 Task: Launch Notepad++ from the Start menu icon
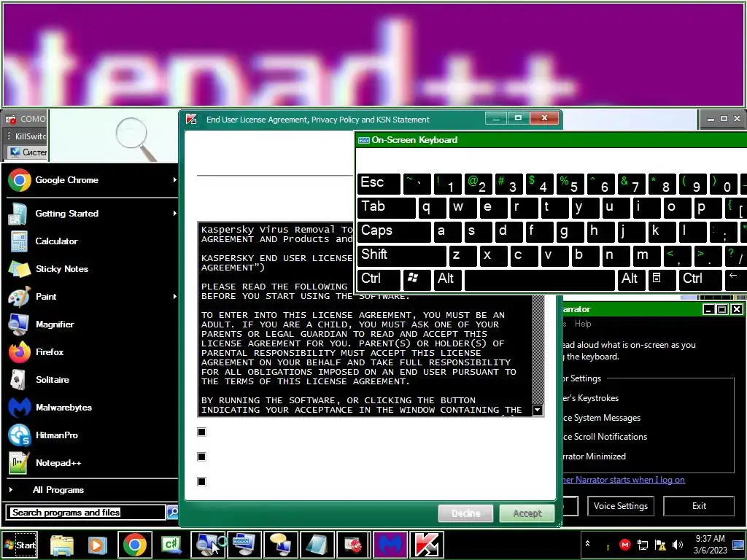tap(18, 463)
